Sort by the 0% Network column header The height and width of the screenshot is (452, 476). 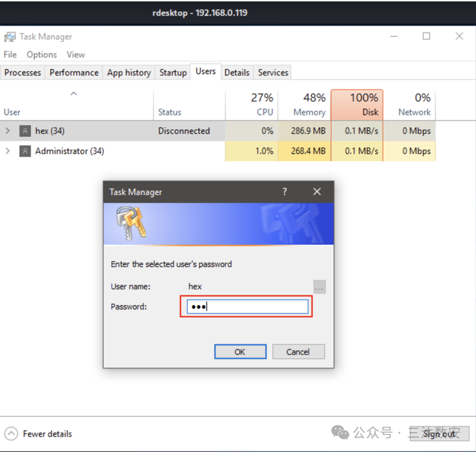tap(409, 105)
